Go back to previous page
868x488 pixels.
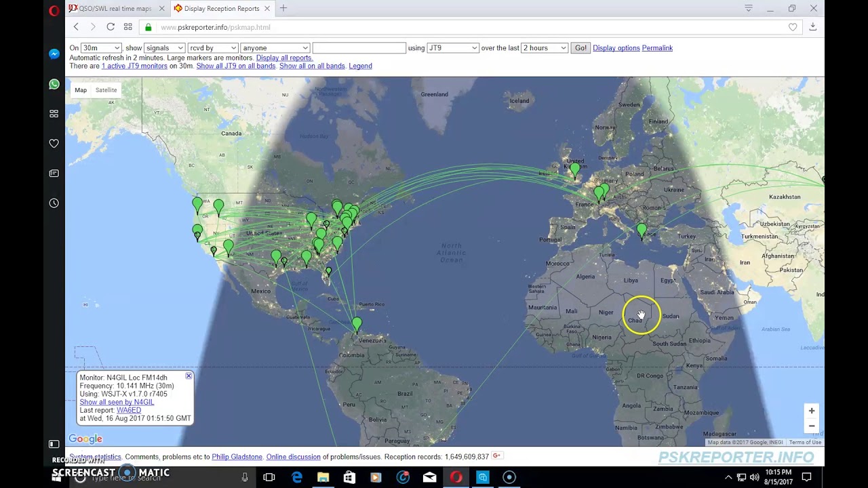pos(76,27)
